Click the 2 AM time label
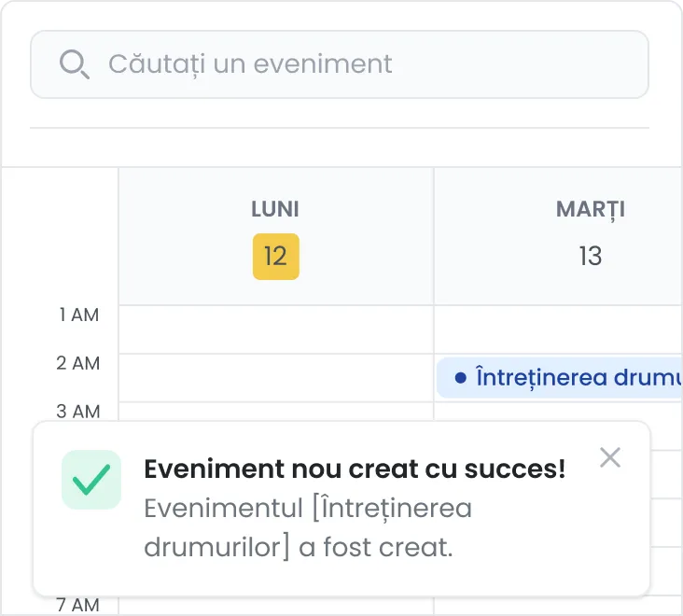 (78, 363)
